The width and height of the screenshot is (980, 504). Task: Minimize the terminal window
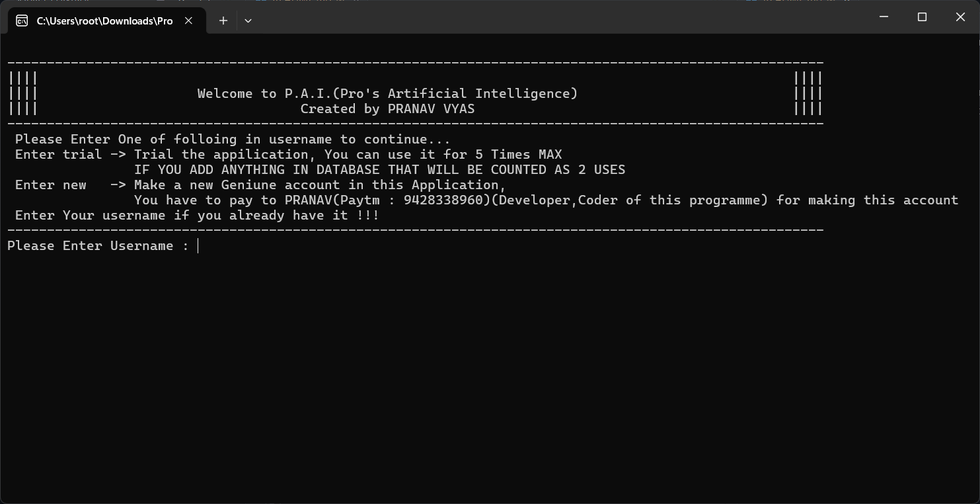pos(884,17)
